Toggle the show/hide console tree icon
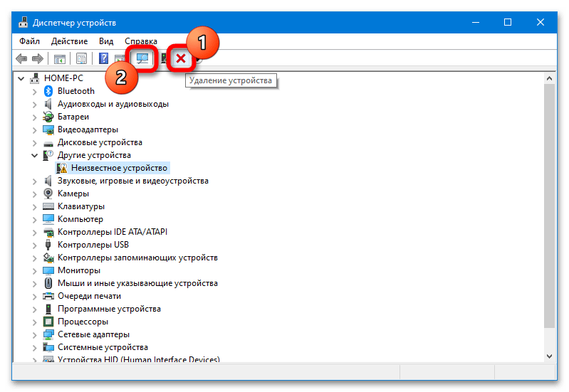This screenshot has width=569, height=392. (x=60, y=58)
